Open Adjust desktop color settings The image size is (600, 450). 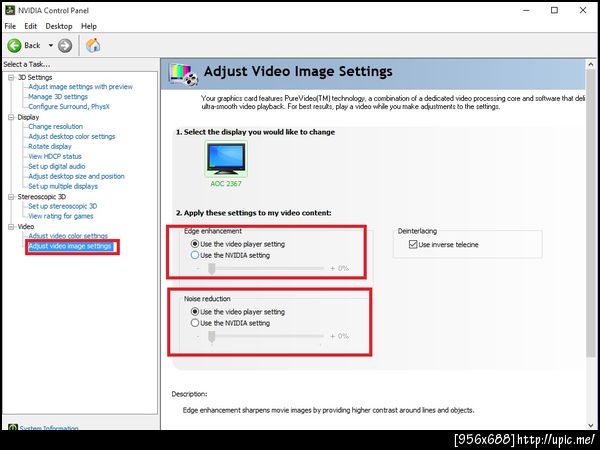72,137
